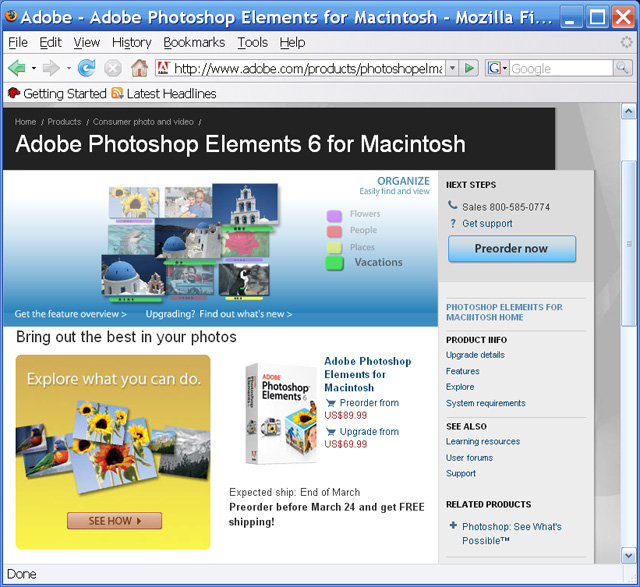
Task: Open the System requirements link
Action: click(486, 403)
